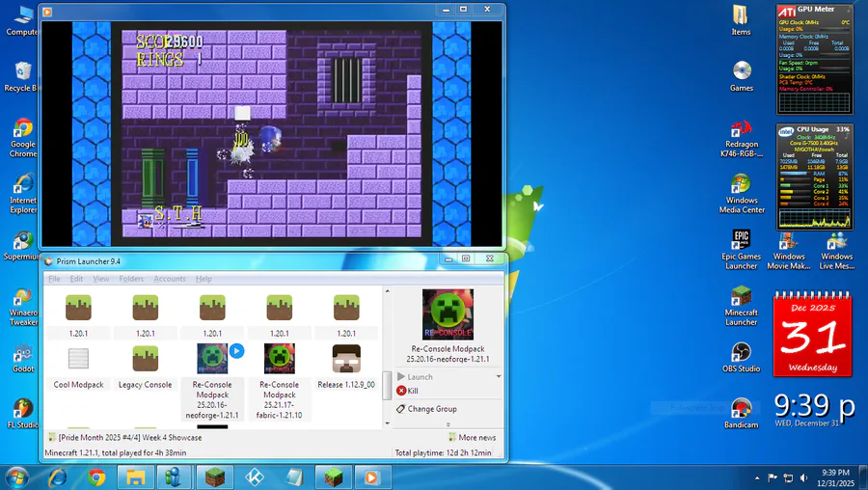Image resolution: width=868 pixels, height=490 pixels.
Task: Click the GPU Meter gadget
Action: tap(814, 59)
